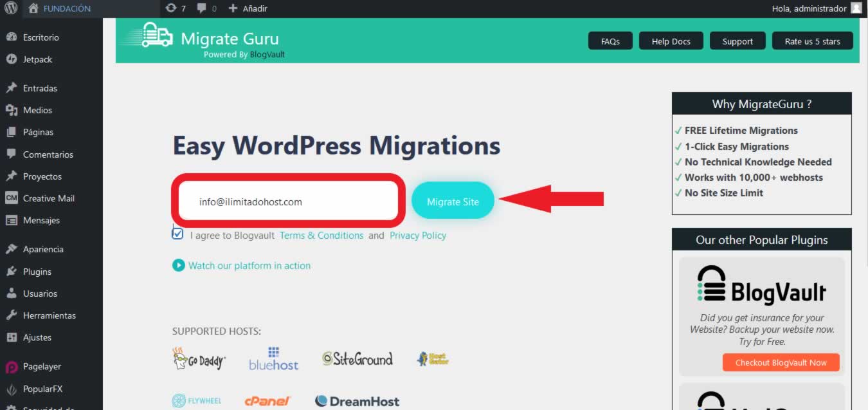Open the updates icon showing 7
868x410 pixels.
tap(170, 8)
